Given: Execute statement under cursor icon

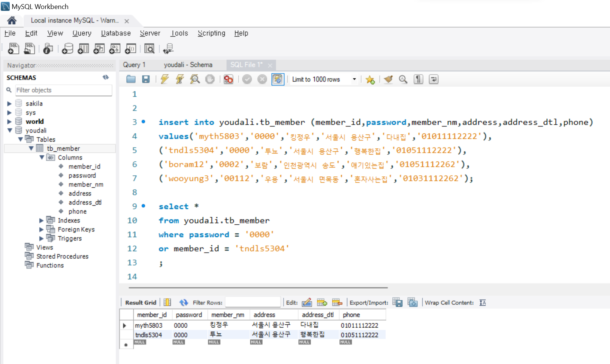Looking at the screenshot, I should 180,79.
